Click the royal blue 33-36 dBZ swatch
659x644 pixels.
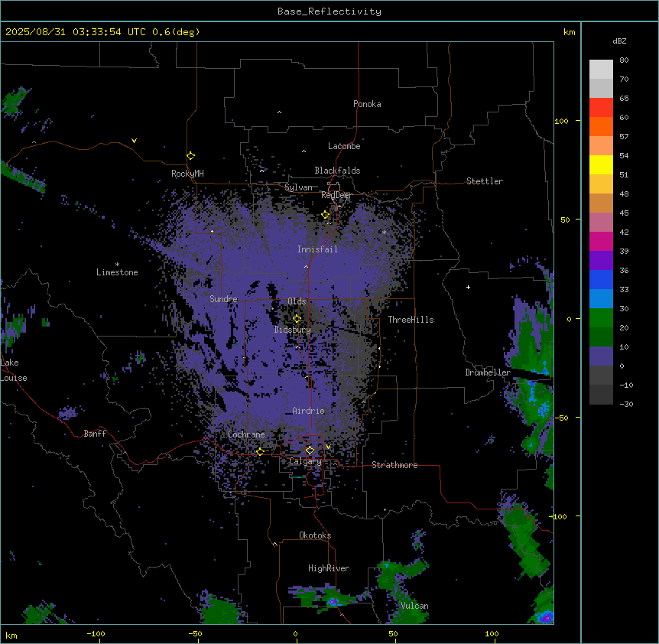coord(601,279)
